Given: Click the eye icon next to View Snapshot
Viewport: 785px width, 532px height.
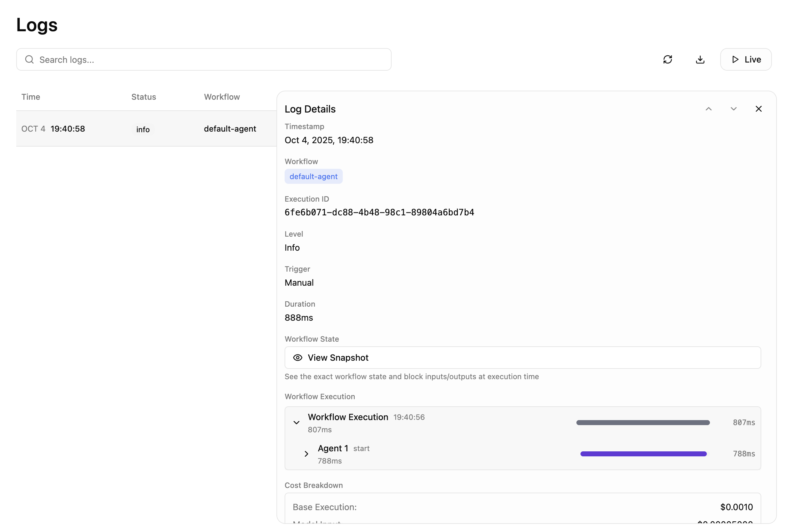Looking at the screenshot, I should [298, 358].
